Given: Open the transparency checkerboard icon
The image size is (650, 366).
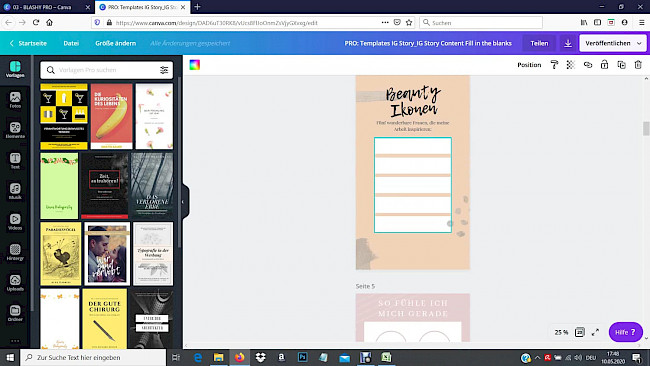Looking at the screenshot, I should tap(571, 65).
